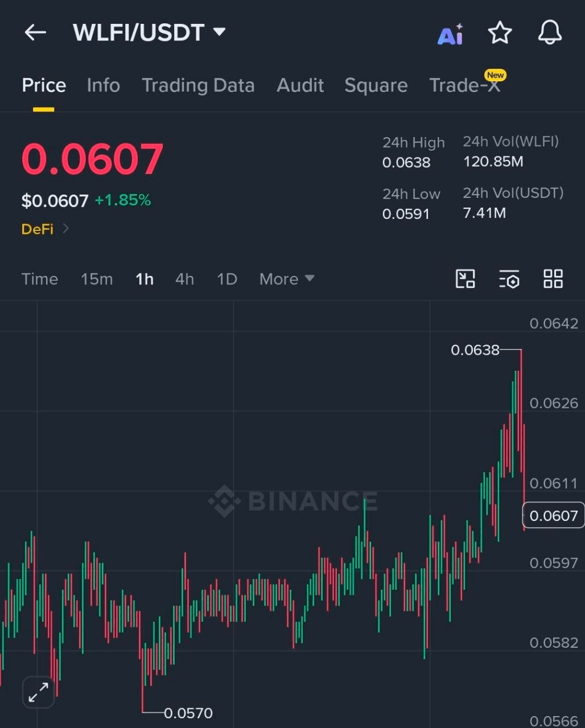This screenshot has width=585, height=728.
Task: Open the AI analysis icon
Action: tap(450, 34)
